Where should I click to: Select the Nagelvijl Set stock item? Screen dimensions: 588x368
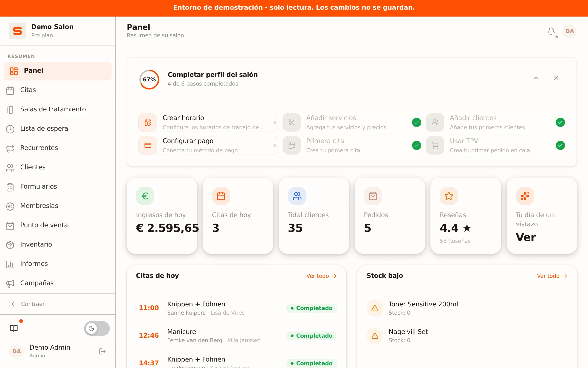coord(467,336)
